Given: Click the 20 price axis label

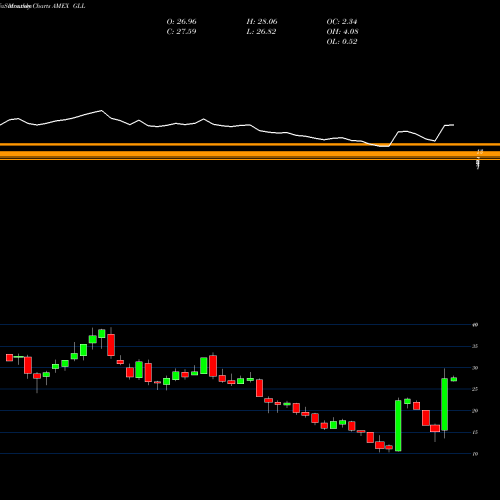Looking at the screenshot, I should point(475,411).
